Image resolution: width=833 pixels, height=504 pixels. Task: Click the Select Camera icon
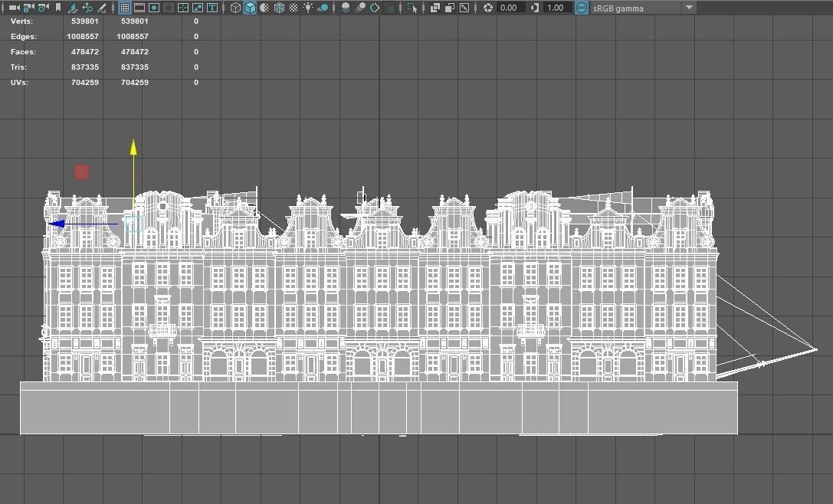point(15,8)
